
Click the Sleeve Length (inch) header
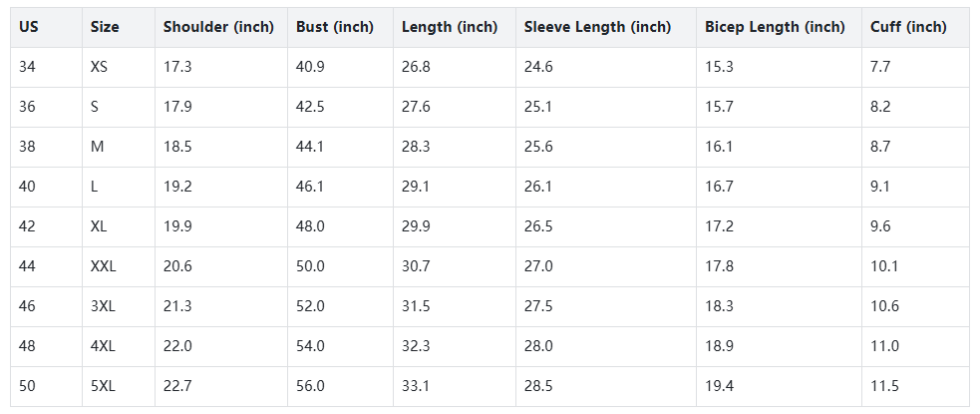click(x=597, y=27)
